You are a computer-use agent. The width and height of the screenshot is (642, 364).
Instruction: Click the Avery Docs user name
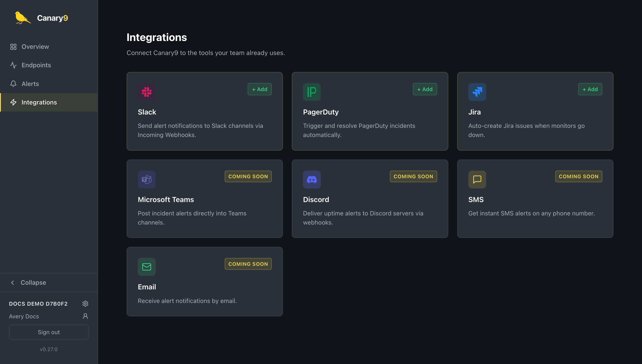tap(24, 316)
